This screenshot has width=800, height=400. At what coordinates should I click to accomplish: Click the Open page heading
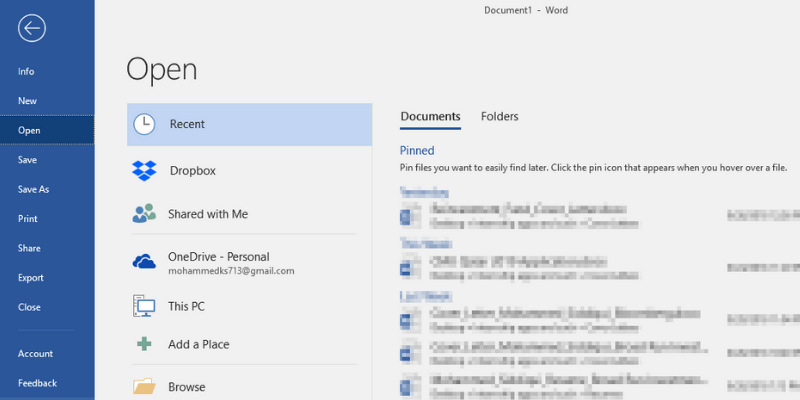click(x=162, y=70)
